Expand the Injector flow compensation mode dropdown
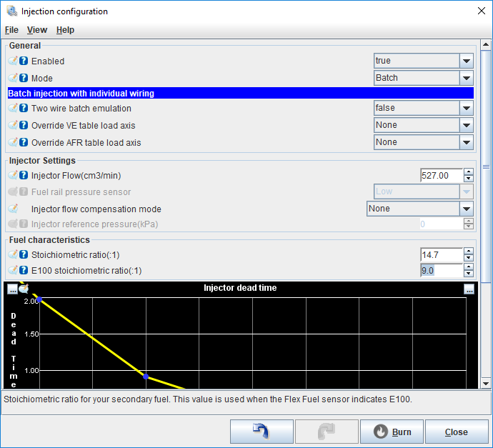Image resolution: width=493 pixels, height=448 pixels. [x=467, y=209]
